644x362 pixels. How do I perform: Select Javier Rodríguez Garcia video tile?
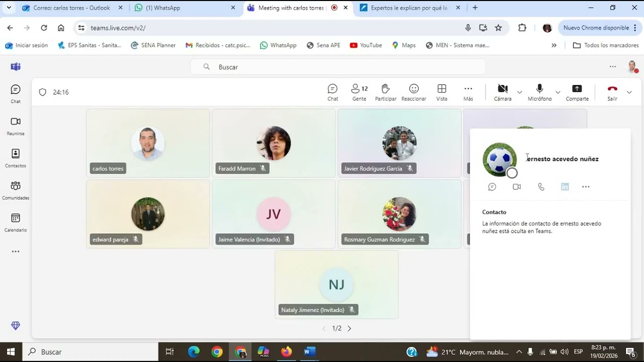coord(399,143)
